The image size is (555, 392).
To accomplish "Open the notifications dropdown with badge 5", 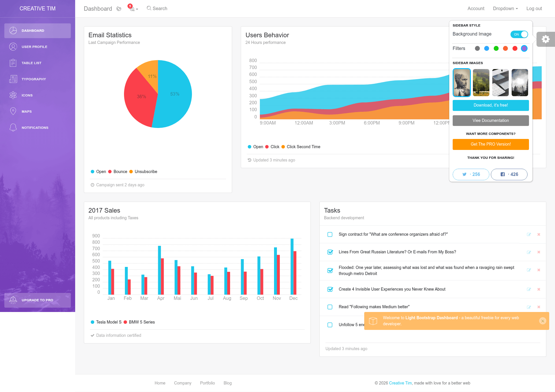I will [x=133, y=8].
